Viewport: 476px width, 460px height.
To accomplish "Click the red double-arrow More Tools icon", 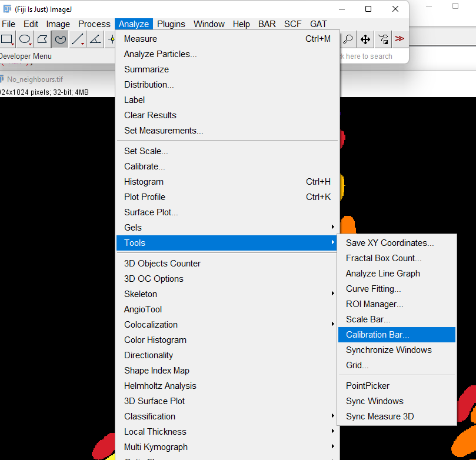I will [400, 39].
